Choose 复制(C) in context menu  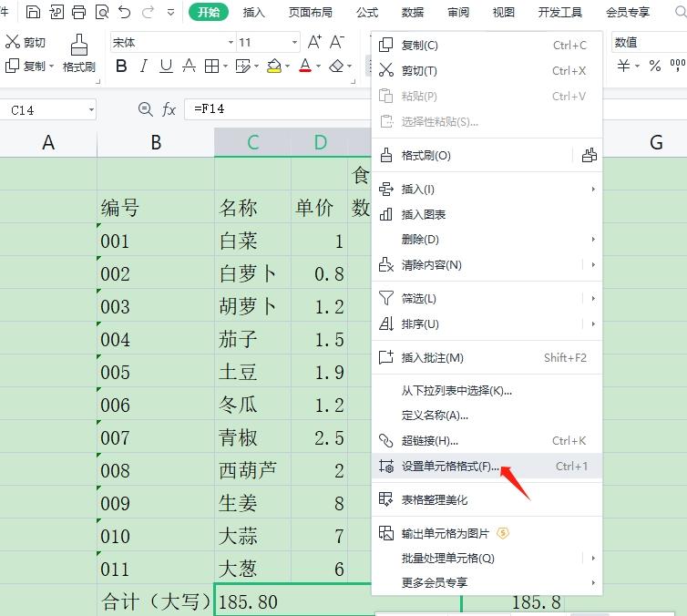coord(487,45)
